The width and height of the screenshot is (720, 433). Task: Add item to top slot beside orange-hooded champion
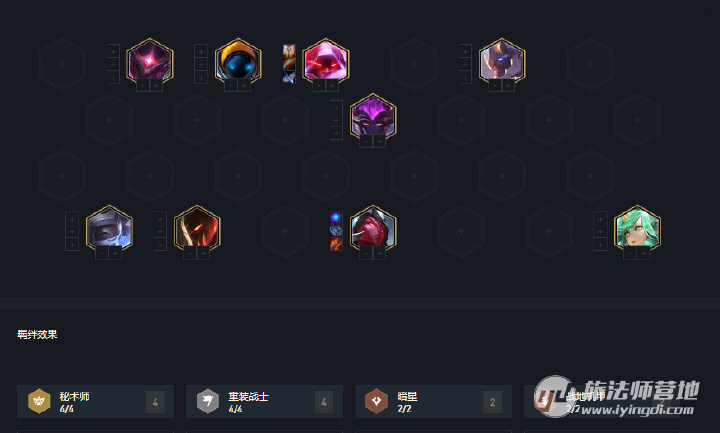pos(201,51)
